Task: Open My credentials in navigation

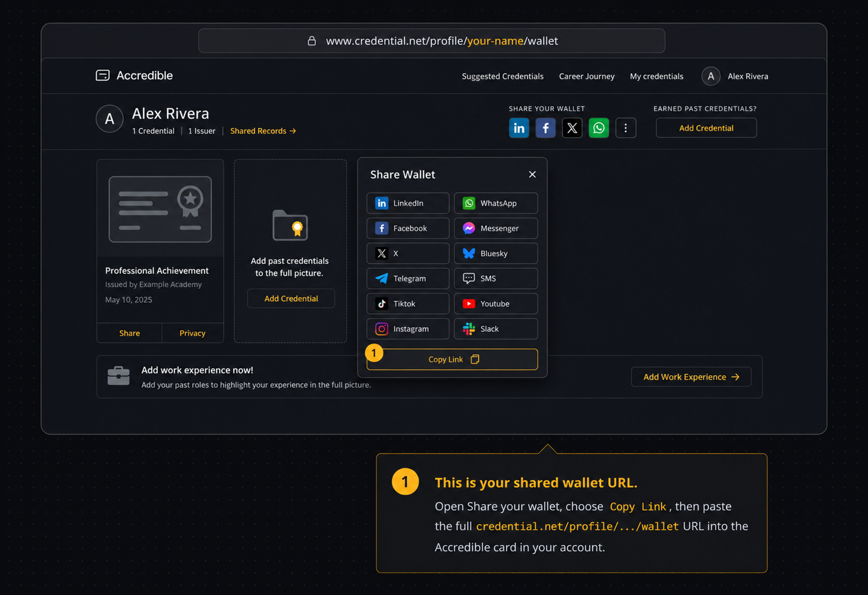Action: tap(656, 76)
